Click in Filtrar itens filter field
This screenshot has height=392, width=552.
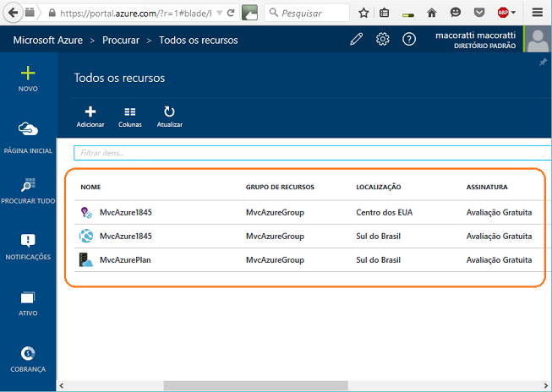coord(313,153)
